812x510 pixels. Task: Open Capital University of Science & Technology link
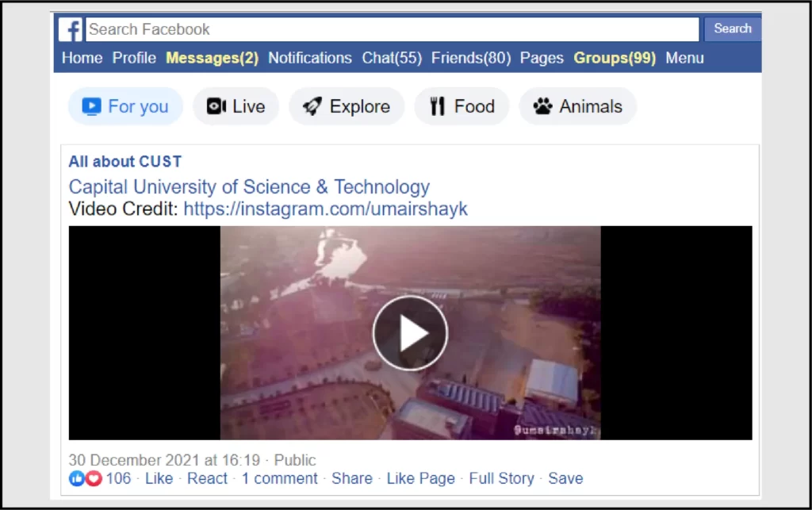pyautogui.click(x=249, y=187)
